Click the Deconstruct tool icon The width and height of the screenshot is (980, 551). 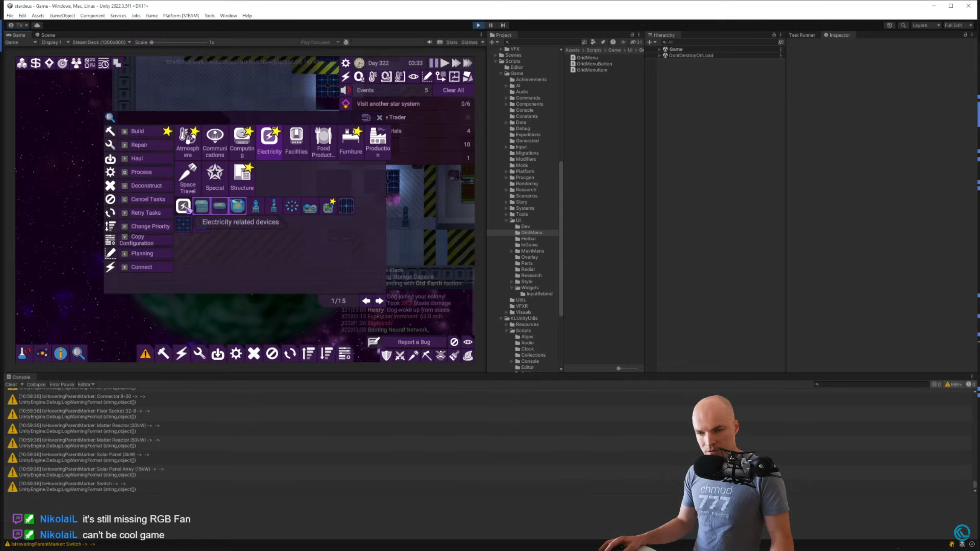110,186
